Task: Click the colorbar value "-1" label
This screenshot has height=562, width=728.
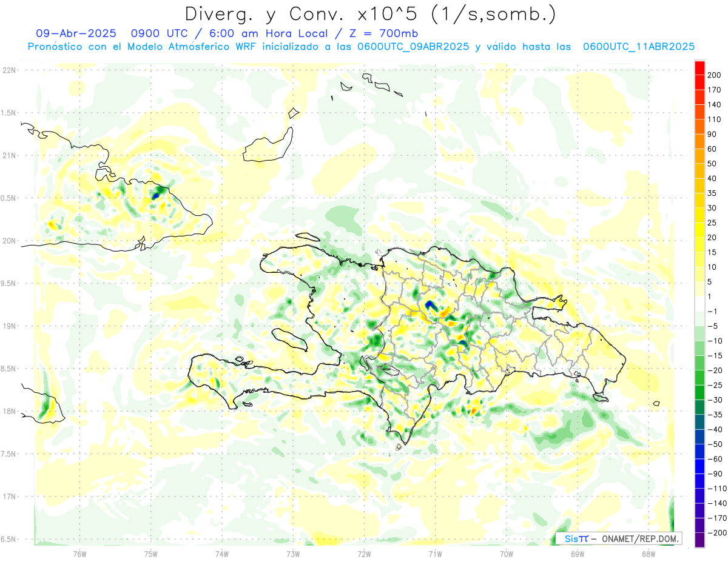Action: (x=713, y=312)
